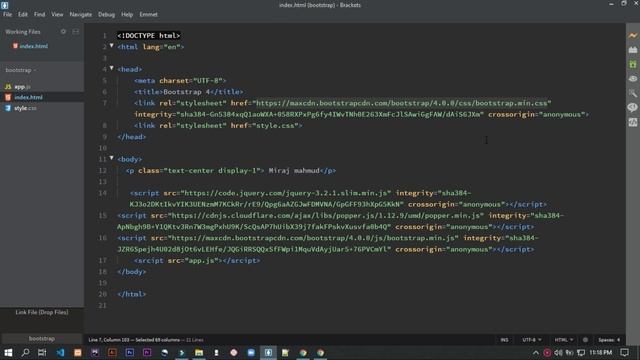The height and width of the screenshot is (360, 640).
Task: Click the green extension icon in right toolbar
Action: pyautogui.click(x=633, y=64)
